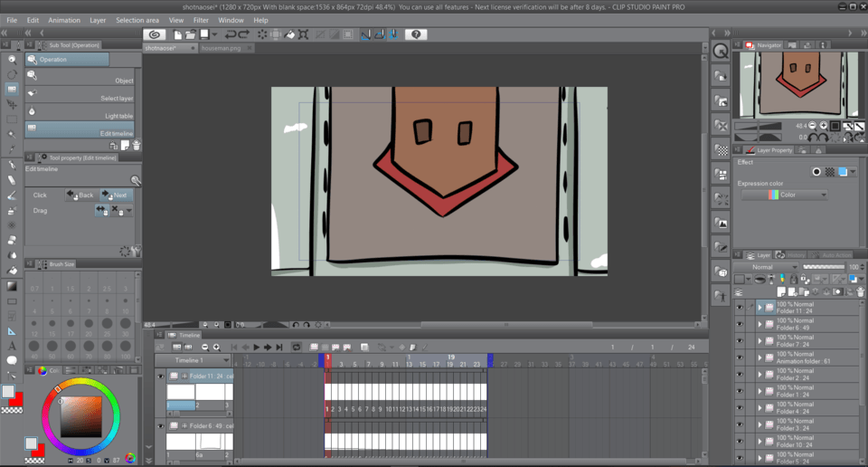
Task: Click the Navigator preview thumbnail
Action: pos(798,85)
